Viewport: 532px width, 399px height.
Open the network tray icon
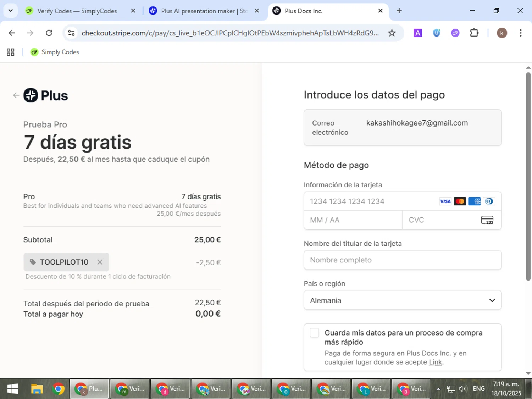click(x=451, y=389)
